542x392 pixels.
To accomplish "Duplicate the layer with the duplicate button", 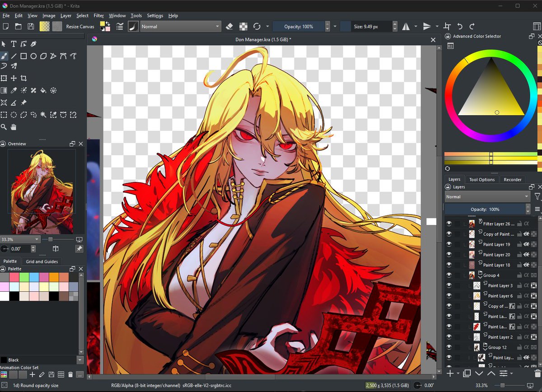I will (x=467, y=373).
